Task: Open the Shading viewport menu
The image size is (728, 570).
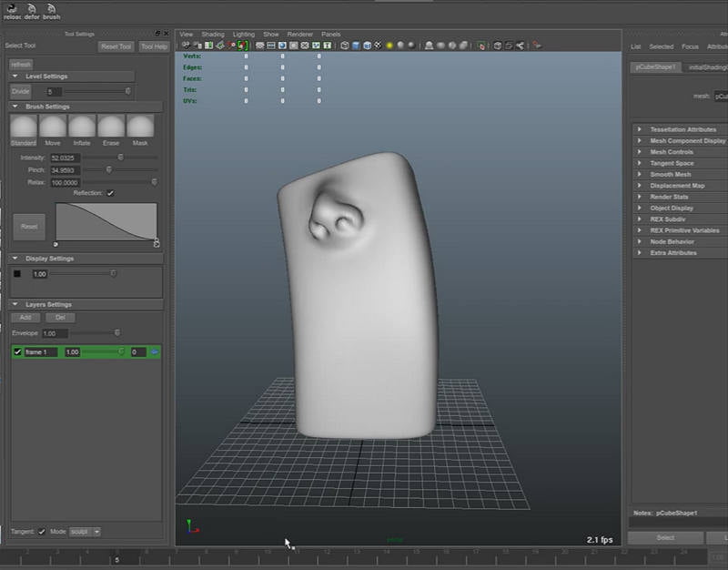Action: tap(212, 35)
